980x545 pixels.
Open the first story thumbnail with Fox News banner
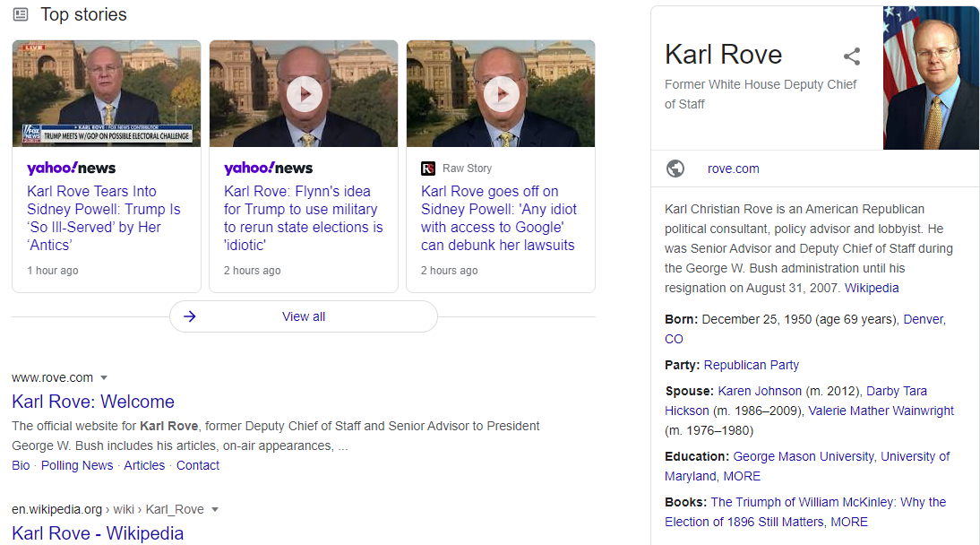click(x=107, y=93)
